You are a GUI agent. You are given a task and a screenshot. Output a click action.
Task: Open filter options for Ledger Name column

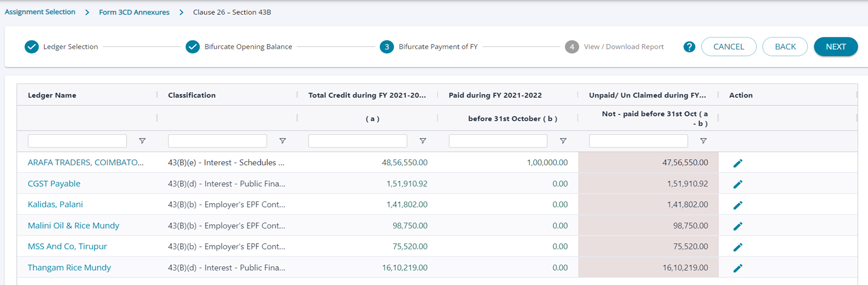(x=143, y=141)
